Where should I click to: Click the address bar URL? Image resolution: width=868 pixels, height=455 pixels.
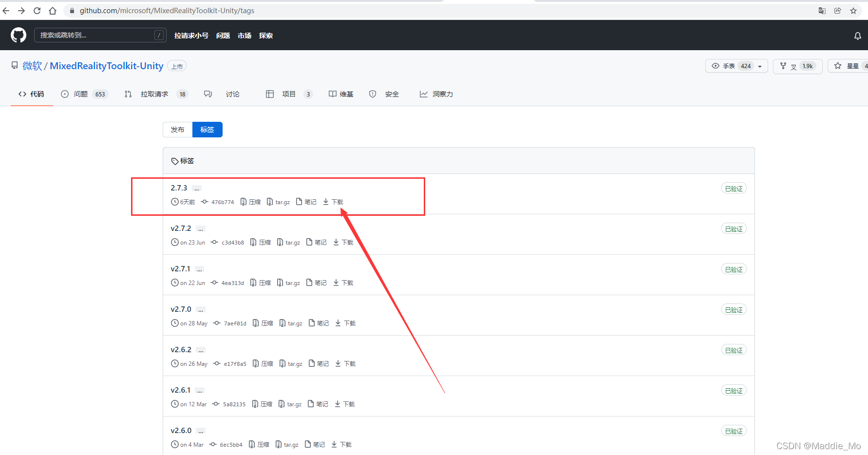point(167,11)
